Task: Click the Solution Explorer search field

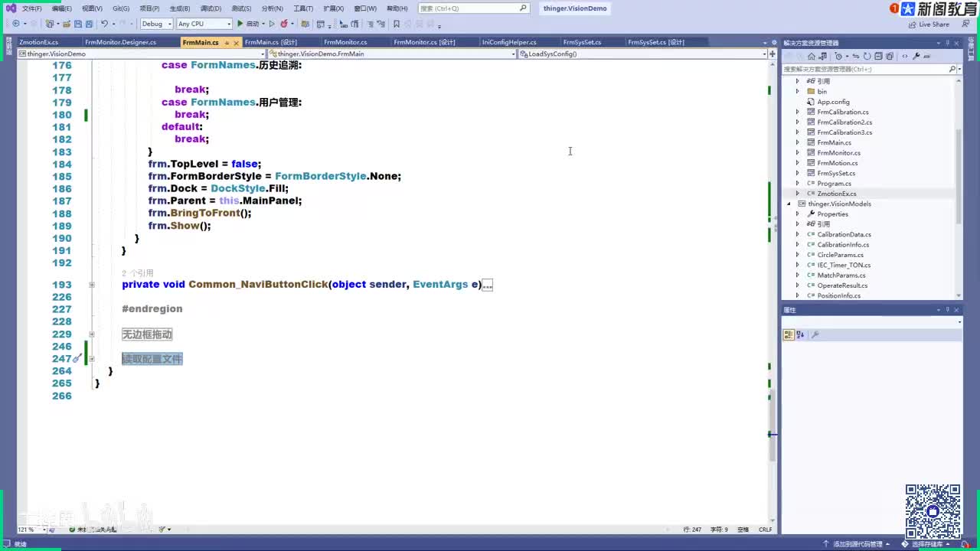Action: 871,69
